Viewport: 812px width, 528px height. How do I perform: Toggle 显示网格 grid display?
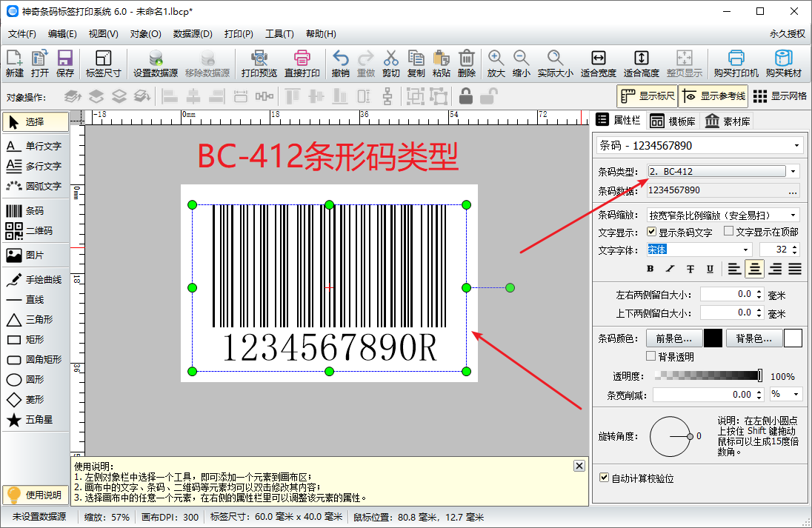click(780, 96)
